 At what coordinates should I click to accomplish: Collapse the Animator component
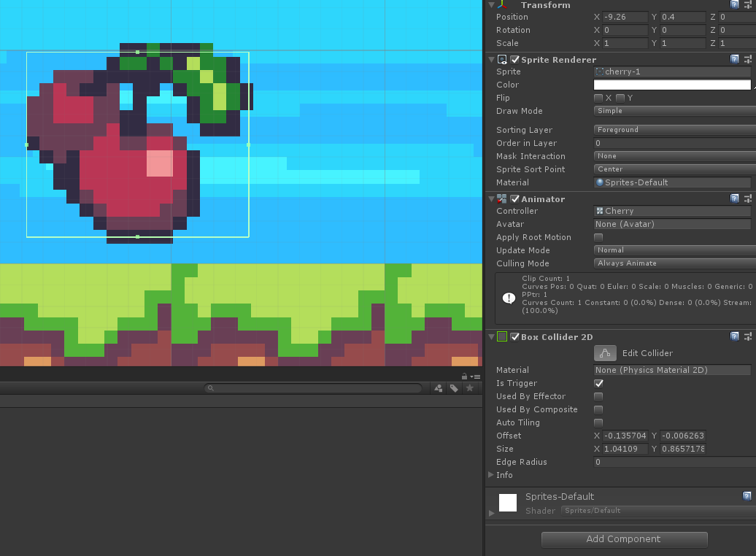(x=491, y=199)
